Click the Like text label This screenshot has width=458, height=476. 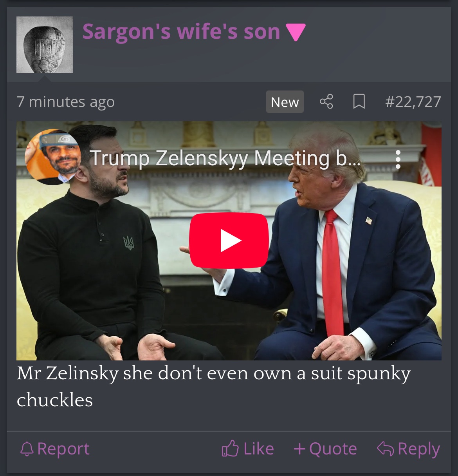(x=259, y=449)
